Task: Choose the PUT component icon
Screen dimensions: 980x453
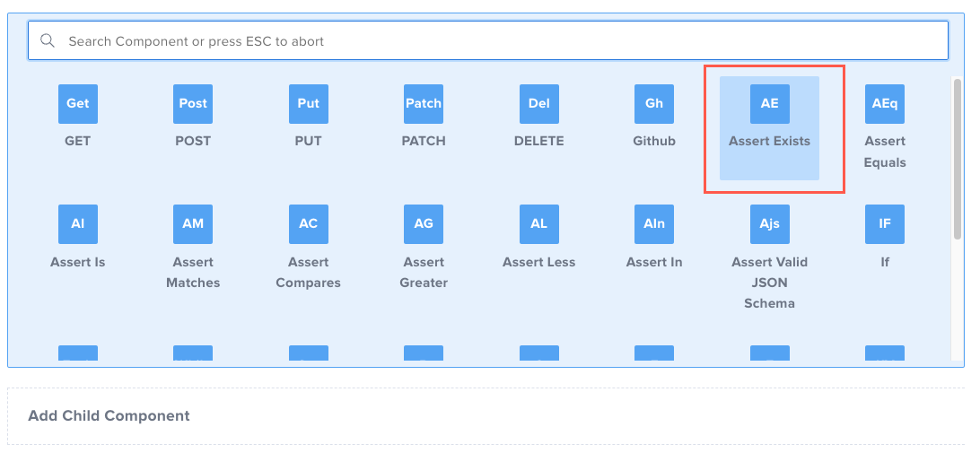Action: coord(308,104)
